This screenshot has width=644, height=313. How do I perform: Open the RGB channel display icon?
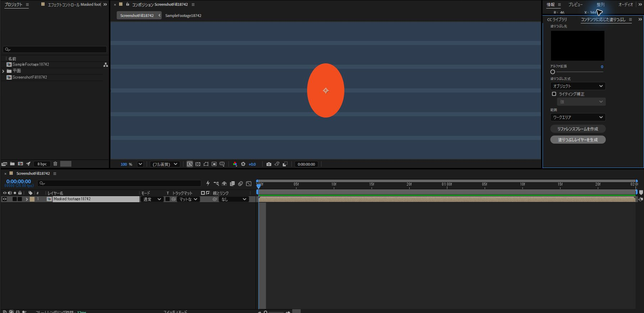click(235, 164)
